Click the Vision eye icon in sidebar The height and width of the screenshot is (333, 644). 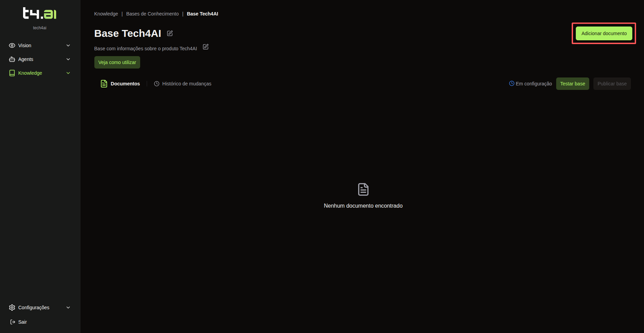pos(12,45)
